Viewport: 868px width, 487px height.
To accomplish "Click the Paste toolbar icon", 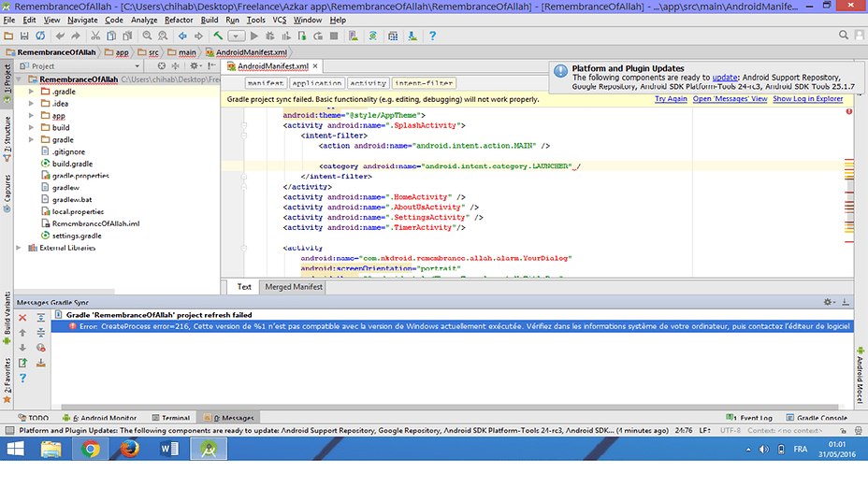I will click(x=127, y=36).
